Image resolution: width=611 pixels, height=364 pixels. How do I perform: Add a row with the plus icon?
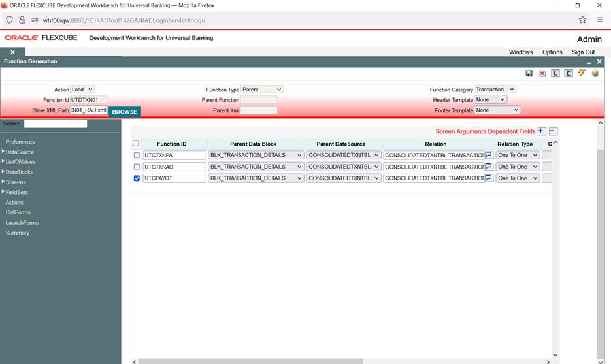(x=542, y=131)
